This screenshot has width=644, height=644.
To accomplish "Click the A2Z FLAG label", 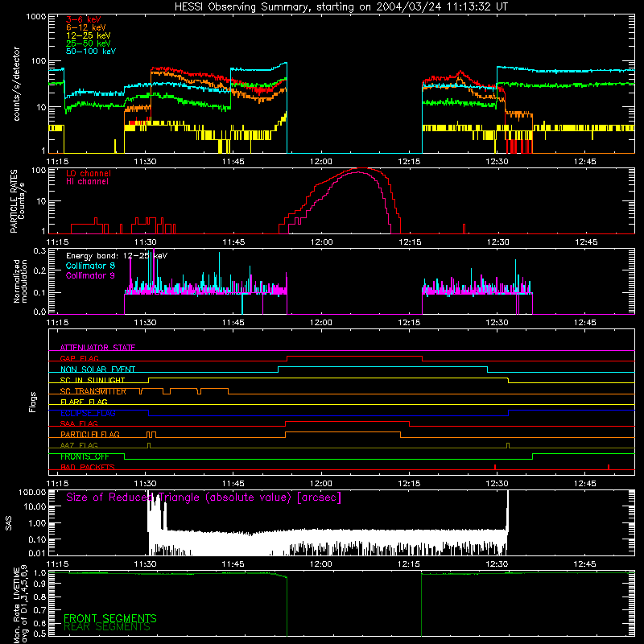I will click(79, 445).
